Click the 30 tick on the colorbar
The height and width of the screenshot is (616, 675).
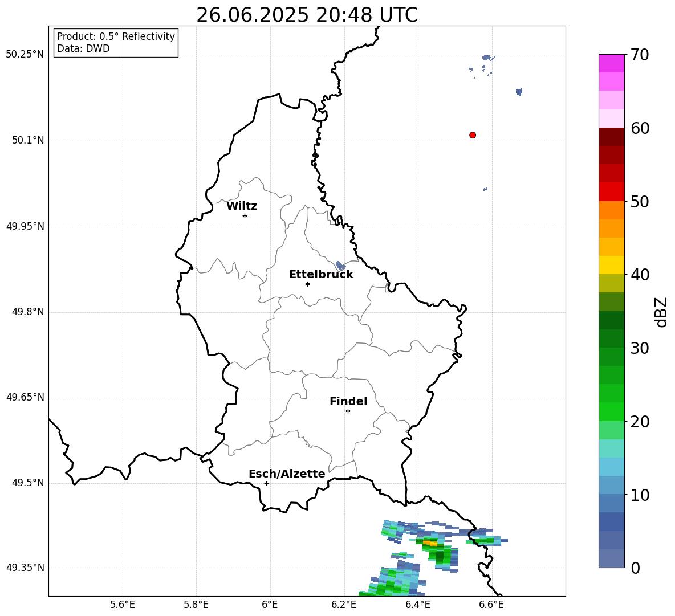coord(640,348)
